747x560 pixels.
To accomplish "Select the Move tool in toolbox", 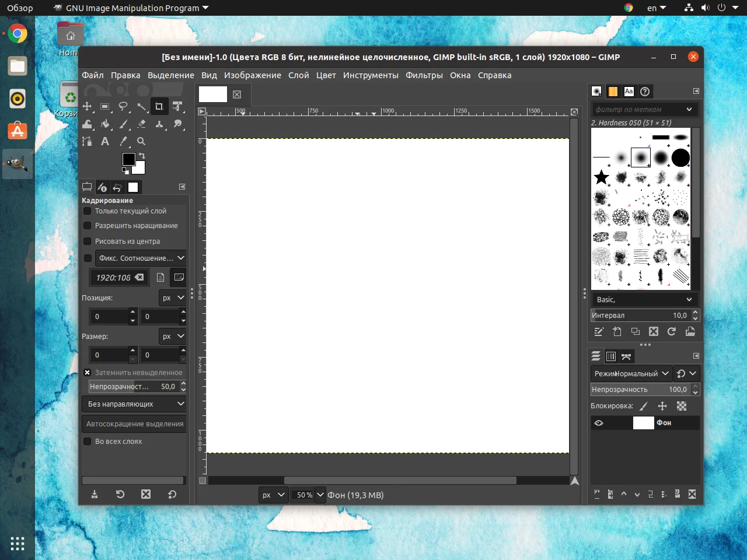I will click(87, 106).
